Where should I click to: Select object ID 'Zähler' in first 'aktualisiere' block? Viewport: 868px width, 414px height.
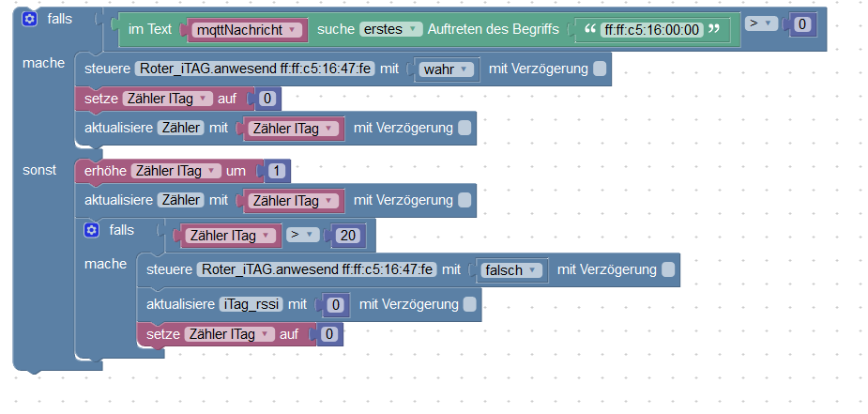(181, 128)
